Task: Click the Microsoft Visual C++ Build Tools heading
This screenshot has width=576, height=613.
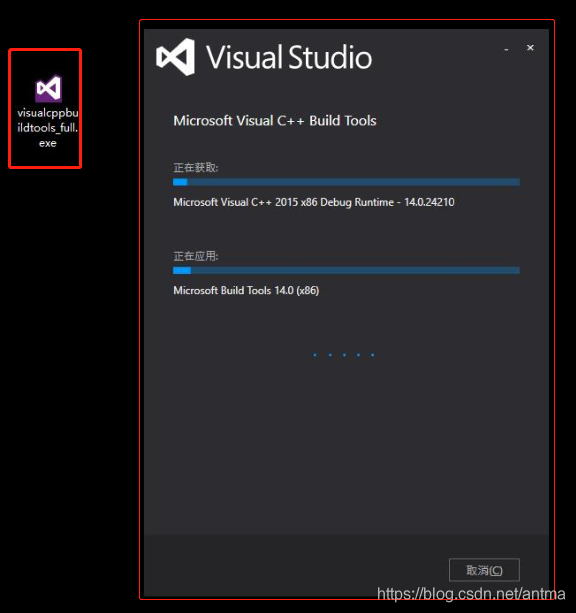Action: [x=275, y=120]
